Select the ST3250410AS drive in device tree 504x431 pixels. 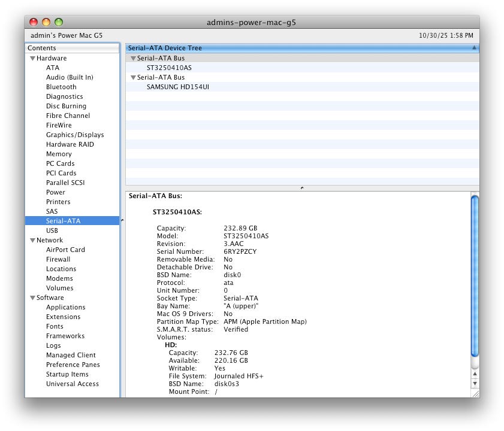pyautogui.click(x=169, y=68)
